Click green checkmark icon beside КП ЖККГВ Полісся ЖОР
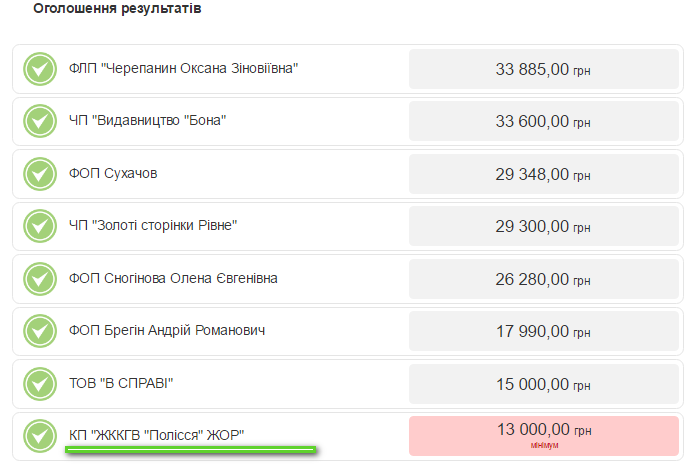Image resolution: width=699 pixels, height=471 pixels. (x=39, y=435)
